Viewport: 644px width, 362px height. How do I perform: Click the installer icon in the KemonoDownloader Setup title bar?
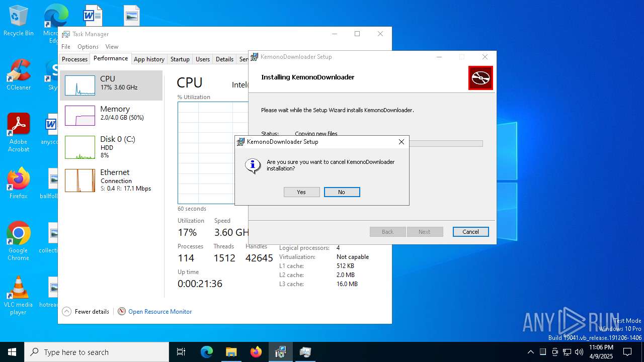(x=255, y=57)
